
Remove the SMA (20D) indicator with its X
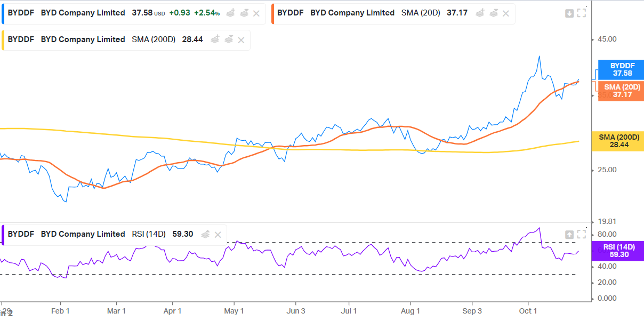506,13
